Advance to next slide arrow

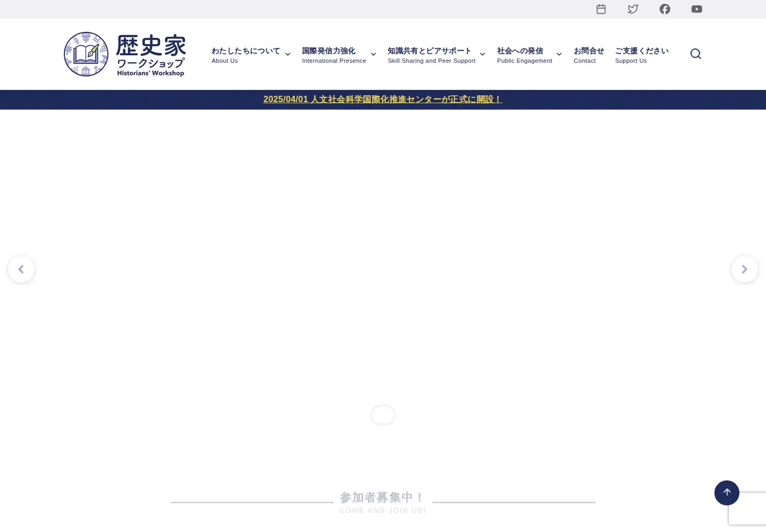(745, 269)
